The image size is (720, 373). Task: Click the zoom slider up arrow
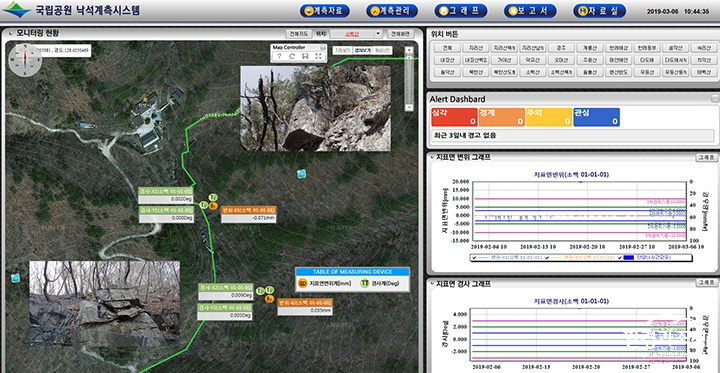409,50
